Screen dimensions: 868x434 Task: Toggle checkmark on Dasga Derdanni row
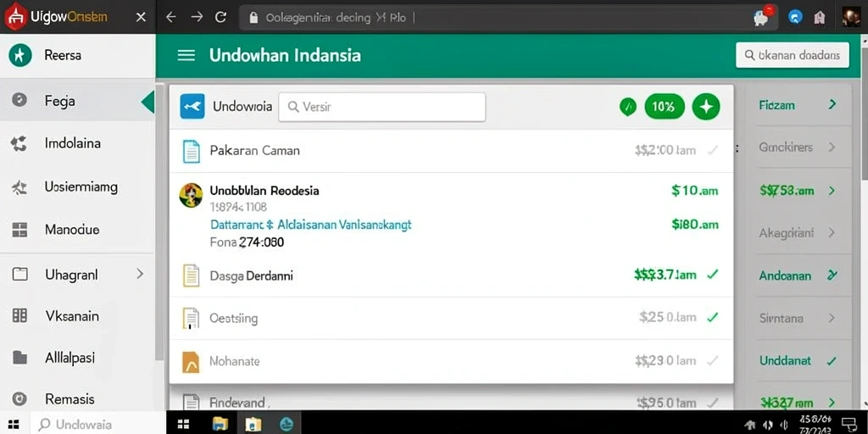(x=713, y=274)
